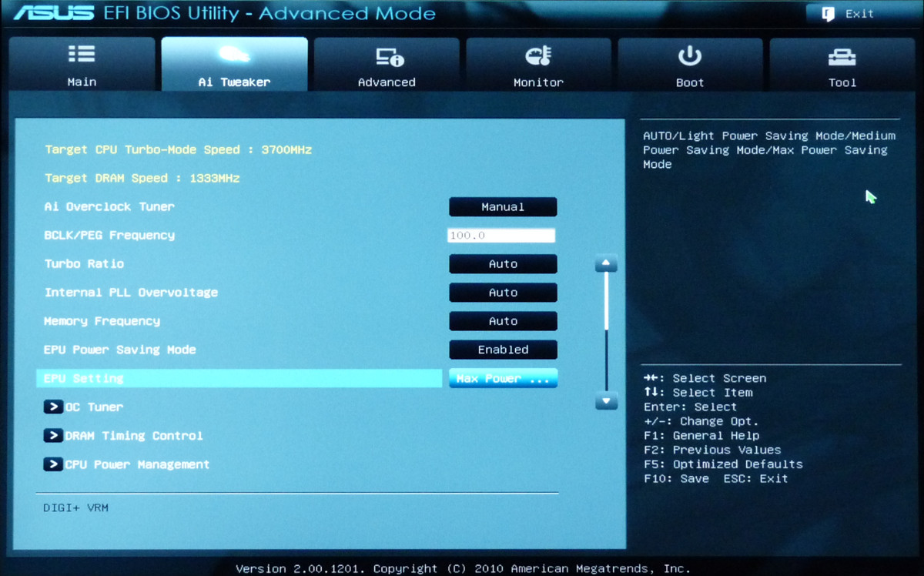Click the Monitor tab thermometer icon
Viewport: 924px width, 576px height.
(538, 55)
